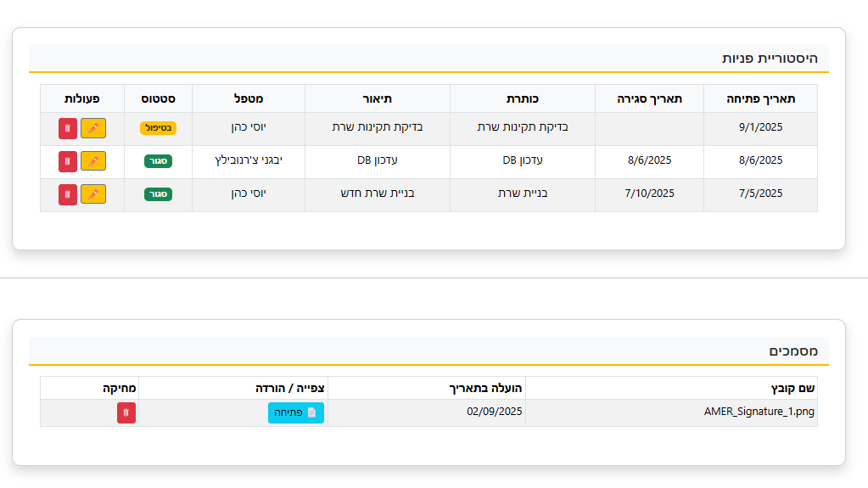
Task: Click upload date 02/09/2025
Action: pos(495,412)
